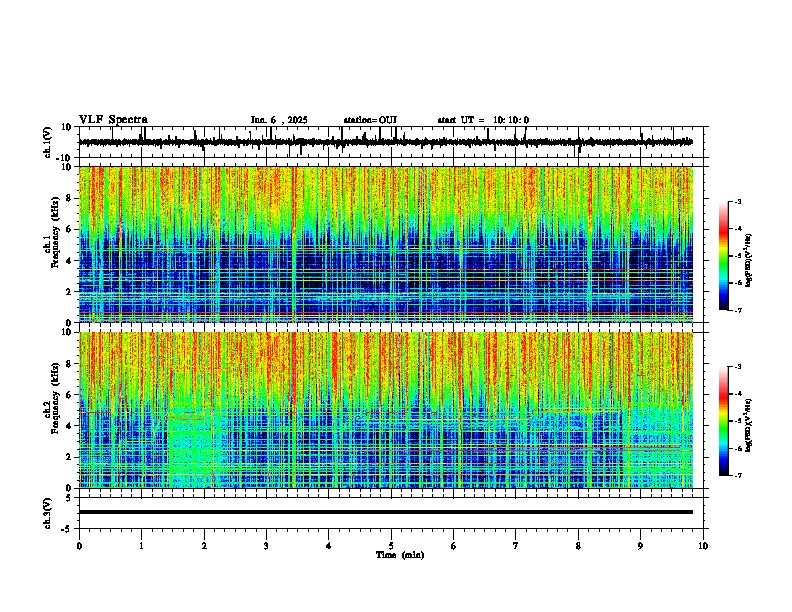Click the "VLF Spectra" plot title
This screenshot has width=792, height=612.
click(113, 120)
